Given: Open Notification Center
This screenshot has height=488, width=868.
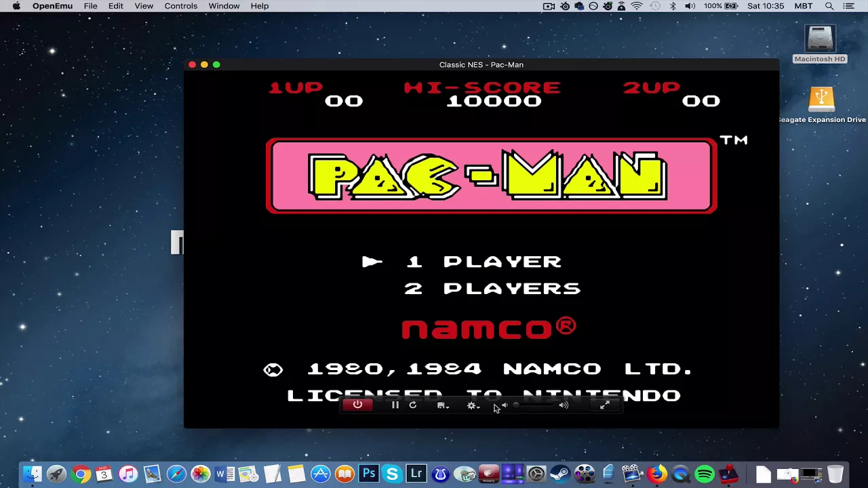Looking at the screenshot, I should (848, 6).
